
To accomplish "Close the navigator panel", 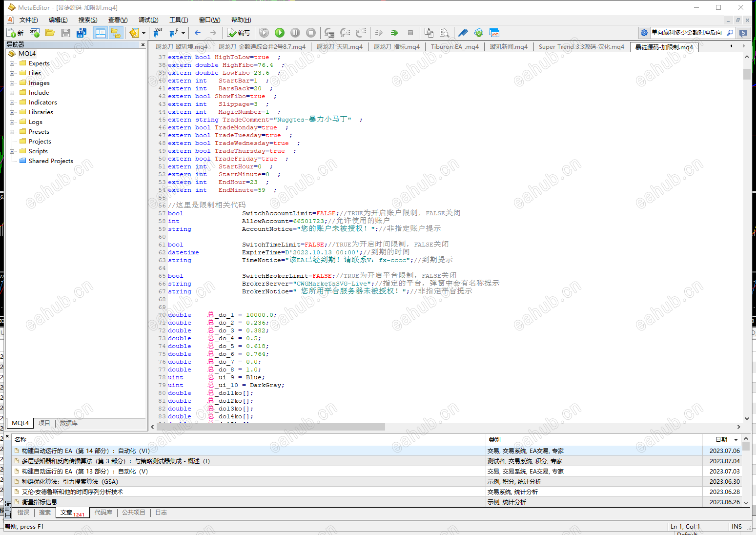I will 143,44.
